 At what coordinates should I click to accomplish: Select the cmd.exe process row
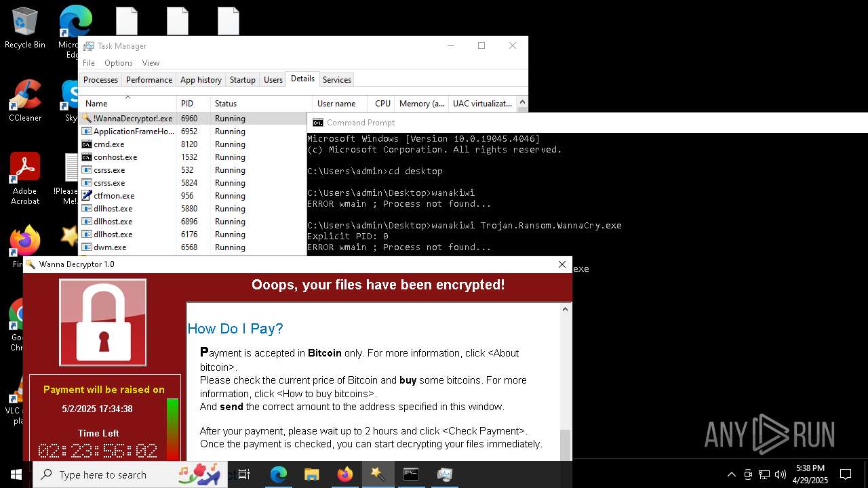(193, 144)
